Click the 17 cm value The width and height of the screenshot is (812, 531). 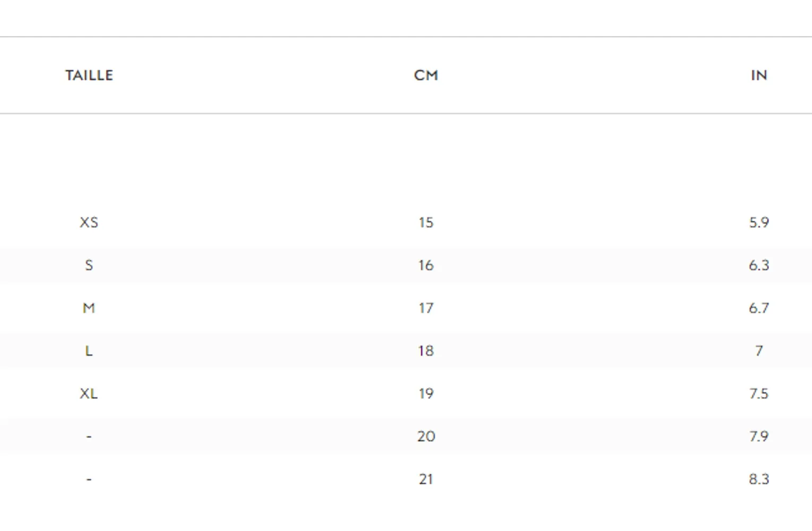[426, 308]
